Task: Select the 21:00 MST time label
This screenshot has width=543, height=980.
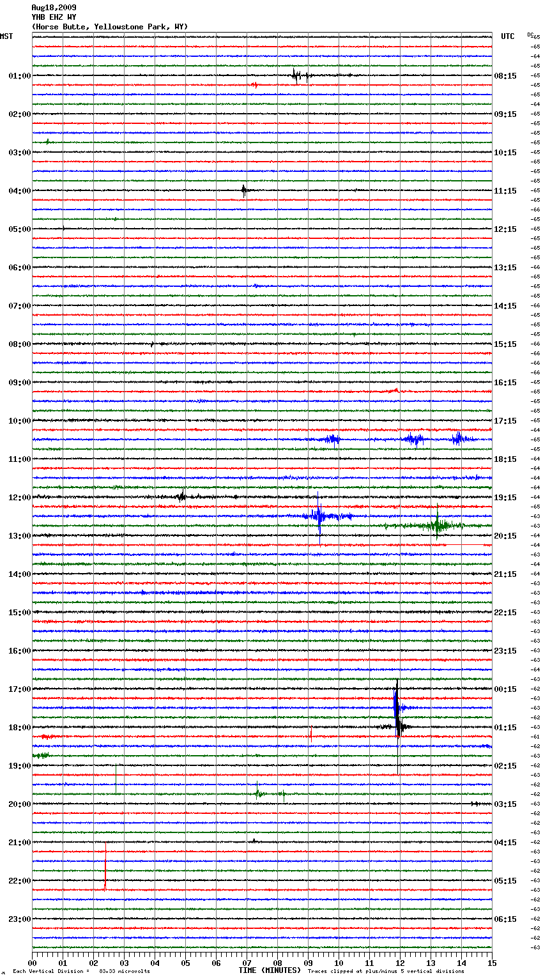Action: tap(19, 843)
